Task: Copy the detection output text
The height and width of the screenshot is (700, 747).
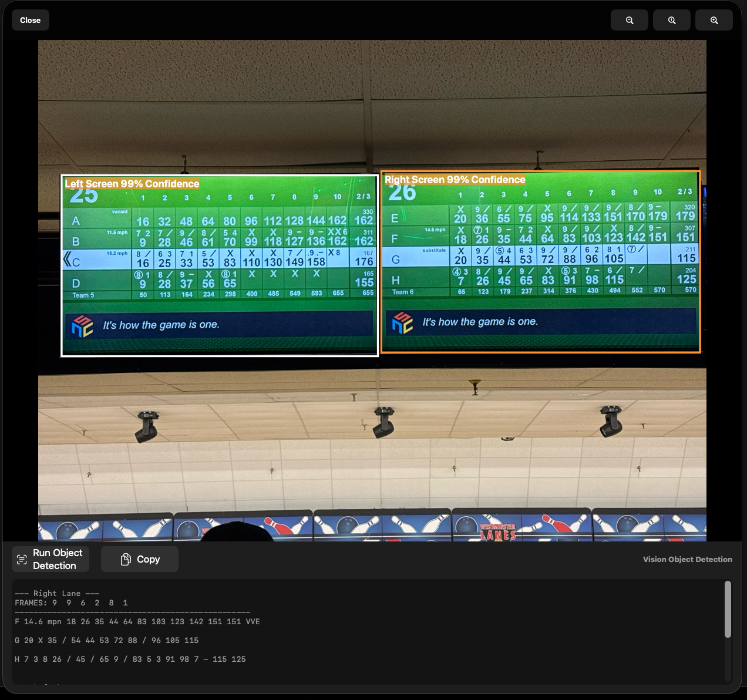Action: click(140, 559)
